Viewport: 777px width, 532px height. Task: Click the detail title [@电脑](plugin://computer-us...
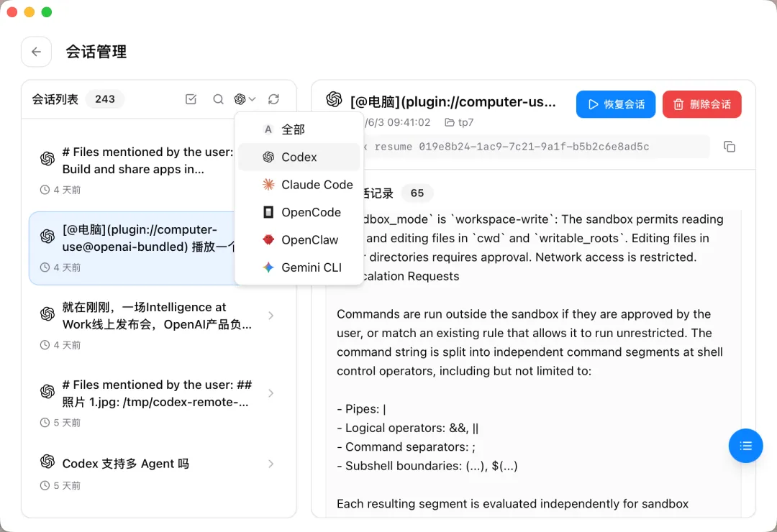point(453,102)
